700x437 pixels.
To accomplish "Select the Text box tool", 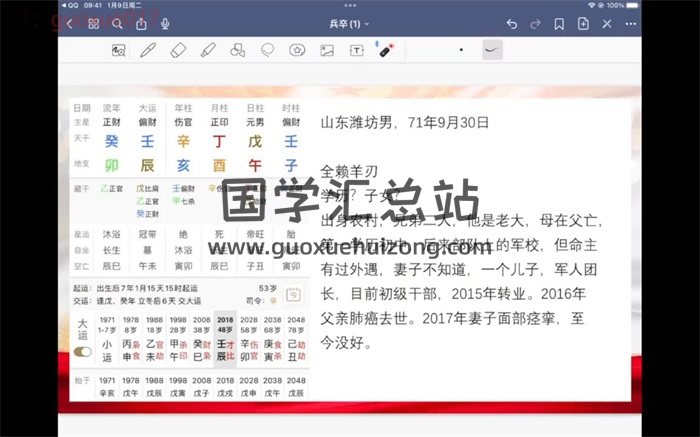I will click(x=357, y=49).
